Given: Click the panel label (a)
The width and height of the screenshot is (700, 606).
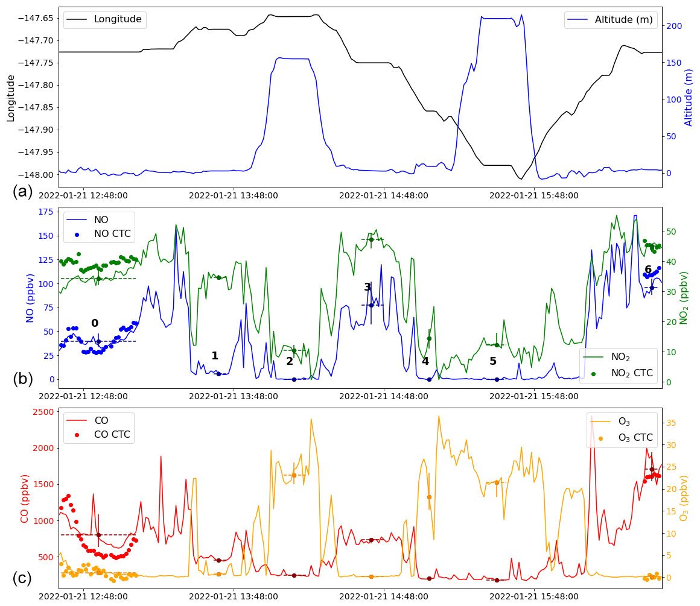Looking at the screenshot, I should 22,192.
